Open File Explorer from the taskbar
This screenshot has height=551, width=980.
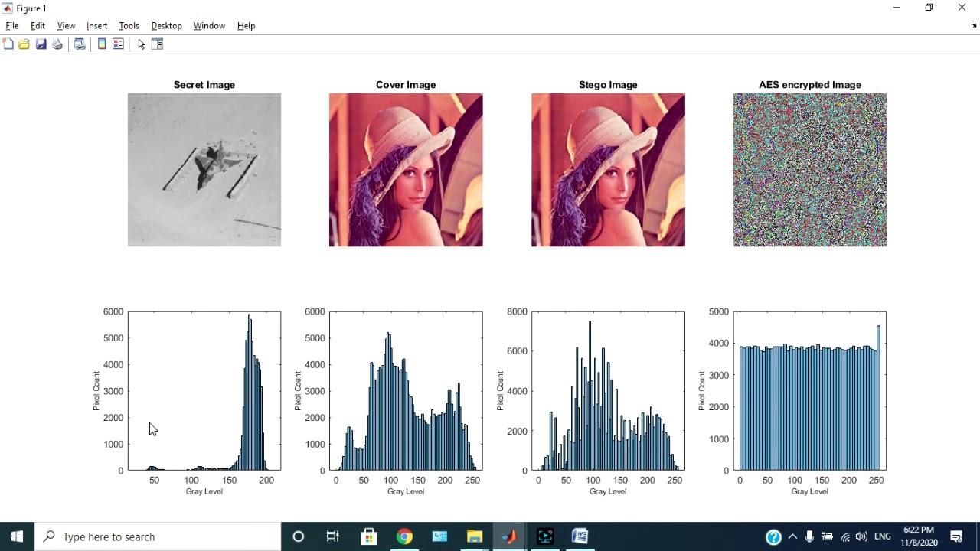pos(475,536)
